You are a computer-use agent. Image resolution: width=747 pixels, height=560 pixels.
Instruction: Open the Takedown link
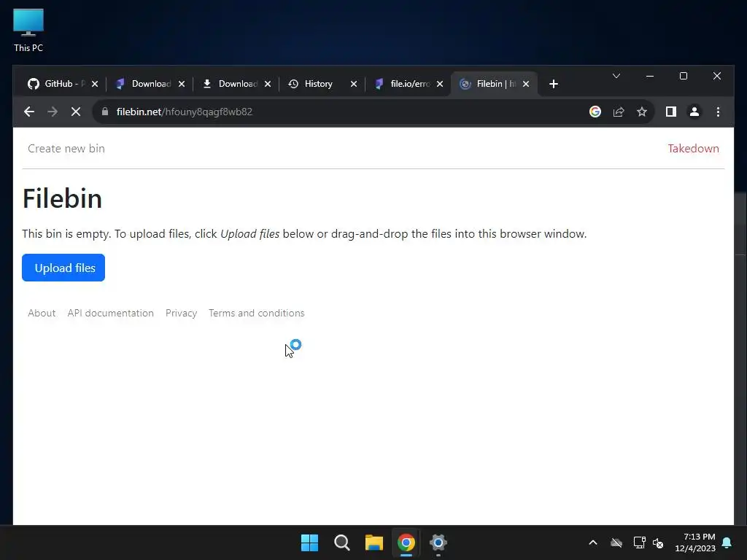point(693,149)
